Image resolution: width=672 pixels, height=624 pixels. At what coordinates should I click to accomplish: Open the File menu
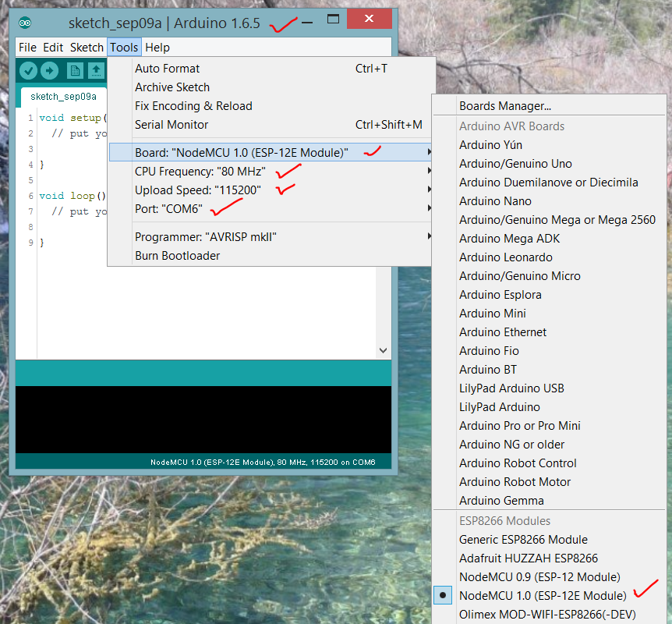click(27, 47)
